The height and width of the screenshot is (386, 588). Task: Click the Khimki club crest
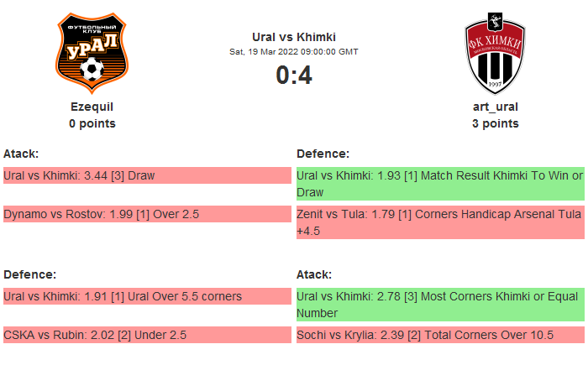point(495,54)
